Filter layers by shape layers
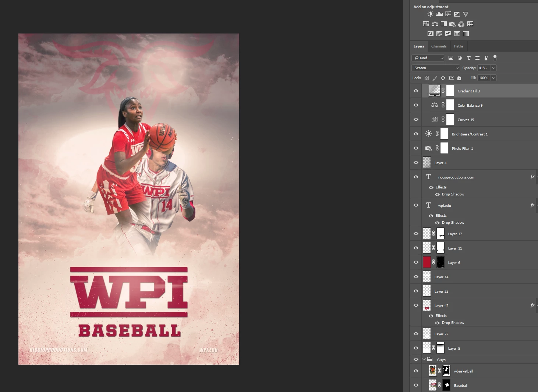 [x=477, y=58]
